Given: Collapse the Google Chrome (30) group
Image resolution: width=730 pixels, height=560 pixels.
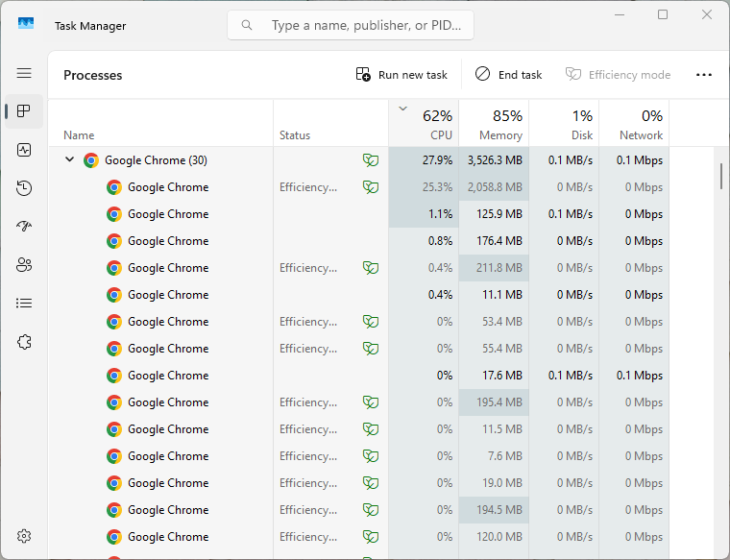Looking at the screenshot, I should pos(69,159).
